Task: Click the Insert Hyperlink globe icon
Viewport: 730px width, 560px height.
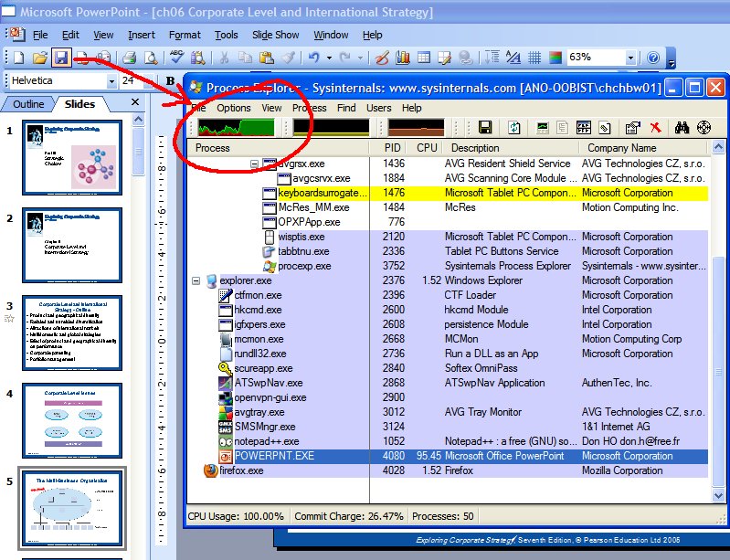Action: click(x=466, y=58)
